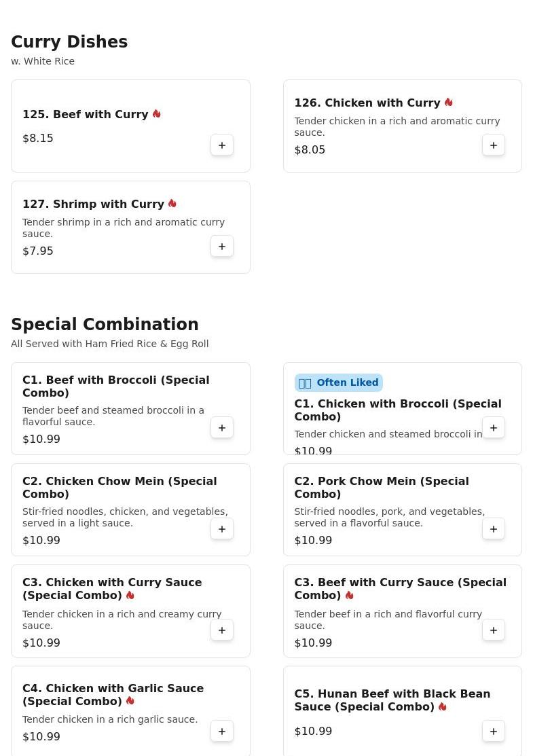Image resolution: width=533 pixels, height=756 pixels.
Task: Click the Often Liked badge
Action: pyautogui.click(x=338, y=383)
